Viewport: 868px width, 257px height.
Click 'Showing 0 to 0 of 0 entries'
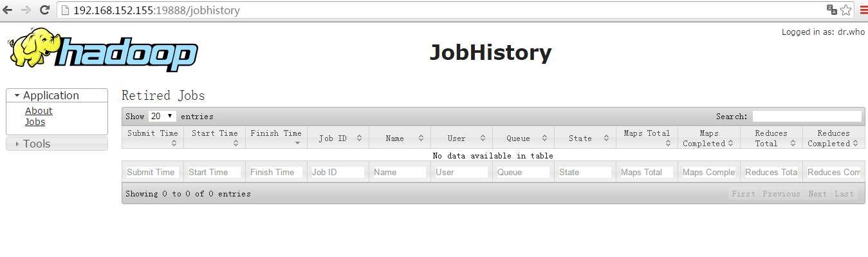click(188, 194)
